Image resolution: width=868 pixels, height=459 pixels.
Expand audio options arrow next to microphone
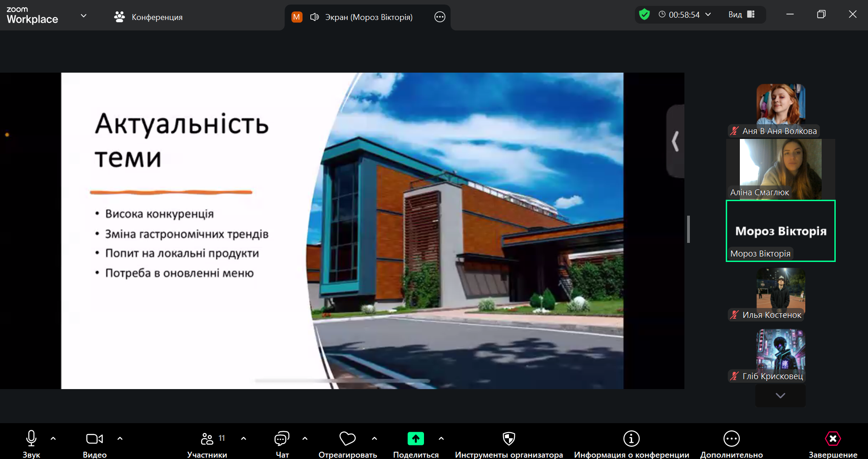point(53,439)
